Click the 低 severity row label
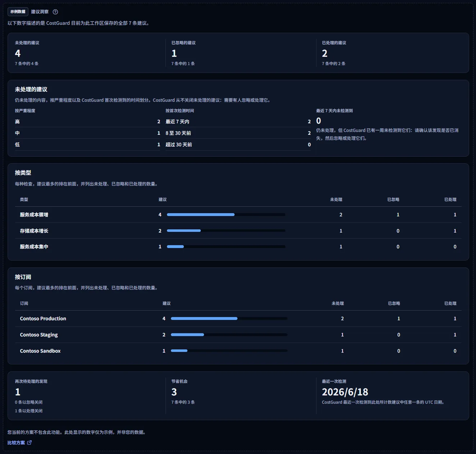Screen dimensions: 476x454 tap(17, 145)
